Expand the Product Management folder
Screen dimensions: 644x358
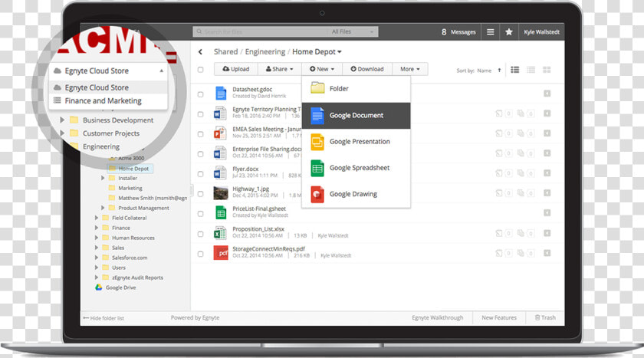(103, 209)
